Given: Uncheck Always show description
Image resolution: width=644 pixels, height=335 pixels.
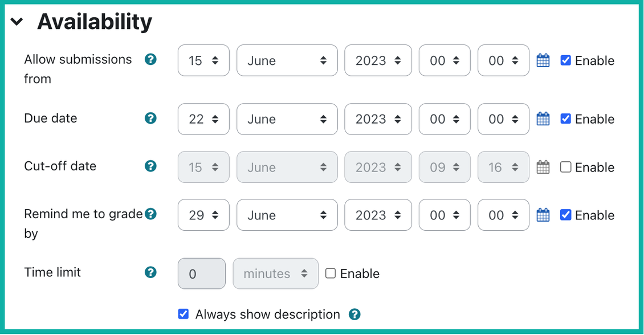Looking at the screenshot, I should (184, 313).
